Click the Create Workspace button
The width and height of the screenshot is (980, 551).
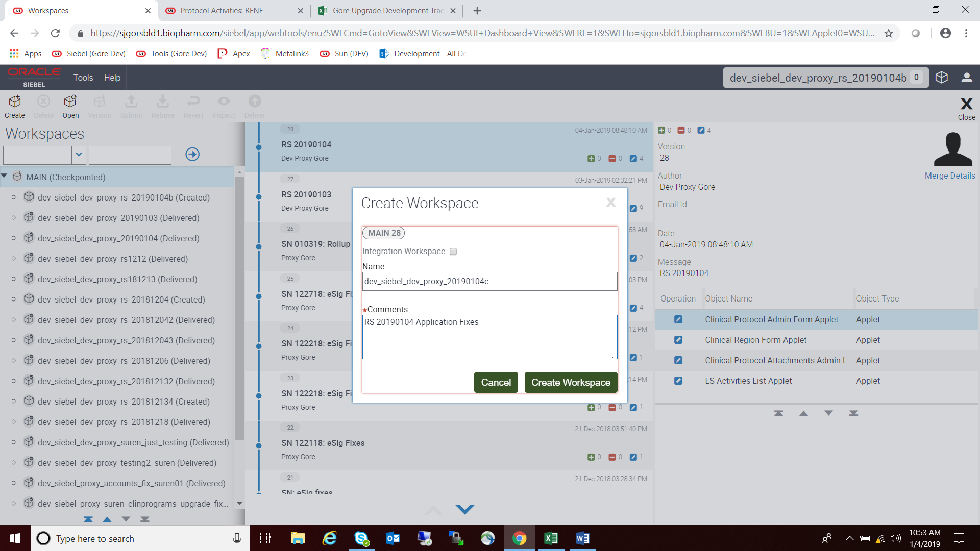571,382
